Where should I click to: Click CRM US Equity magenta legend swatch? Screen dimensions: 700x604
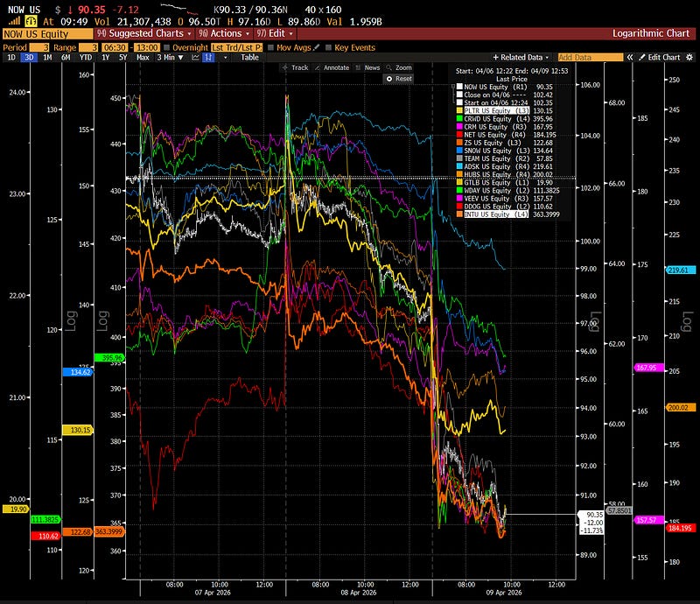click(459, 127)
